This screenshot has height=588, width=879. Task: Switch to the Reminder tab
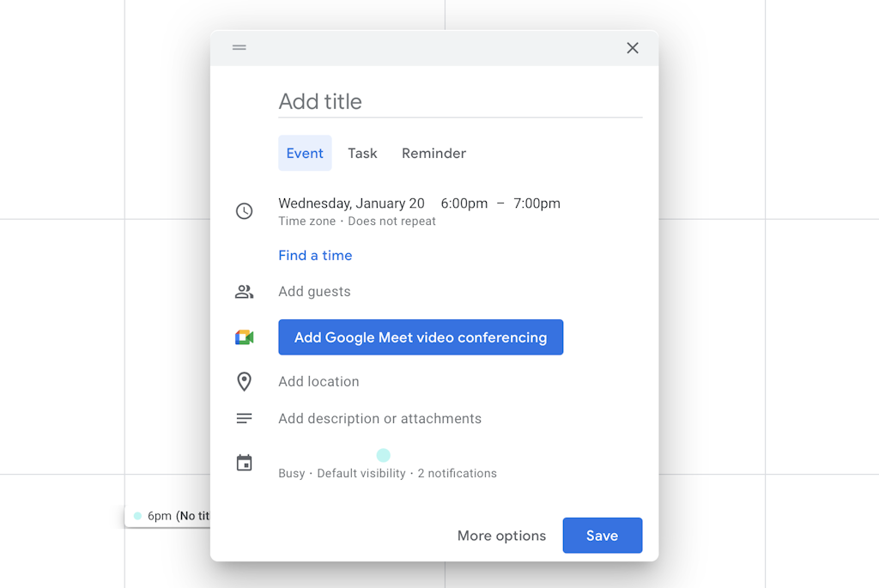(x=433, y=153)
